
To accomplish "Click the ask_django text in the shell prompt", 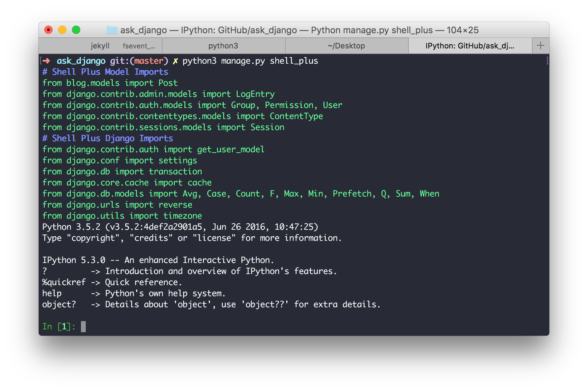I will (81, 61).
